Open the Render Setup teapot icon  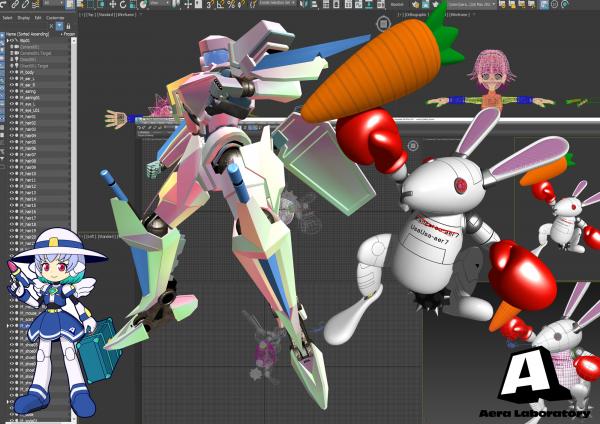point(416,4)
